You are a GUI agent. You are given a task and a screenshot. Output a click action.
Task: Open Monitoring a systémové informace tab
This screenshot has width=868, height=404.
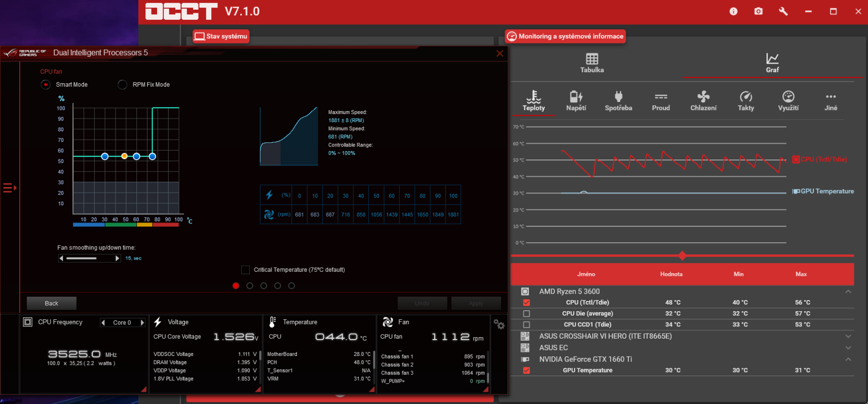[565, 36]
